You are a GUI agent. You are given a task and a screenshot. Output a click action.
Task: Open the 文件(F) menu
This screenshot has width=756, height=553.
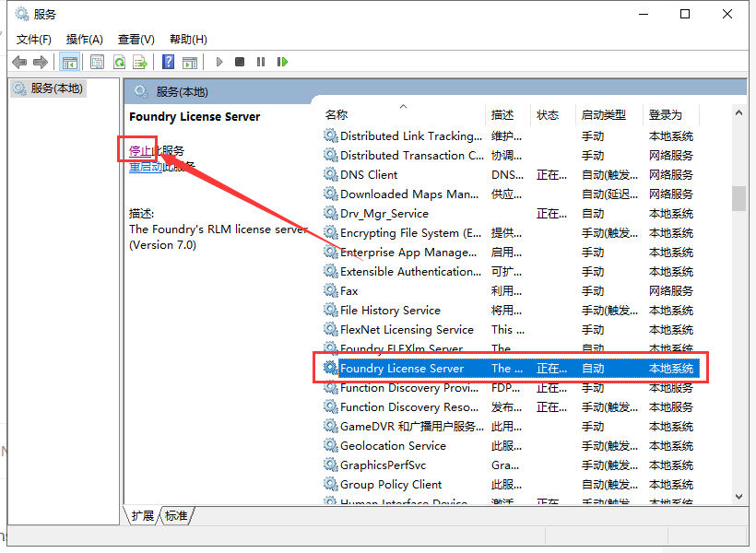(x=33, y=39)
